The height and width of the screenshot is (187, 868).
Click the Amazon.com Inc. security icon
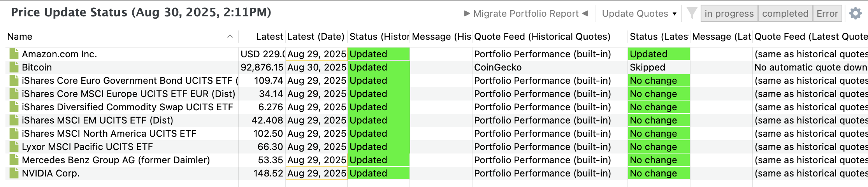click(14, 54)
